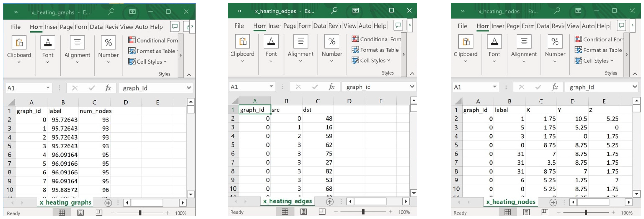This screenshot has height=219, width=644.
Task: Click search magnifier in x_heating_edges title bar
Action: click(334, 10)
